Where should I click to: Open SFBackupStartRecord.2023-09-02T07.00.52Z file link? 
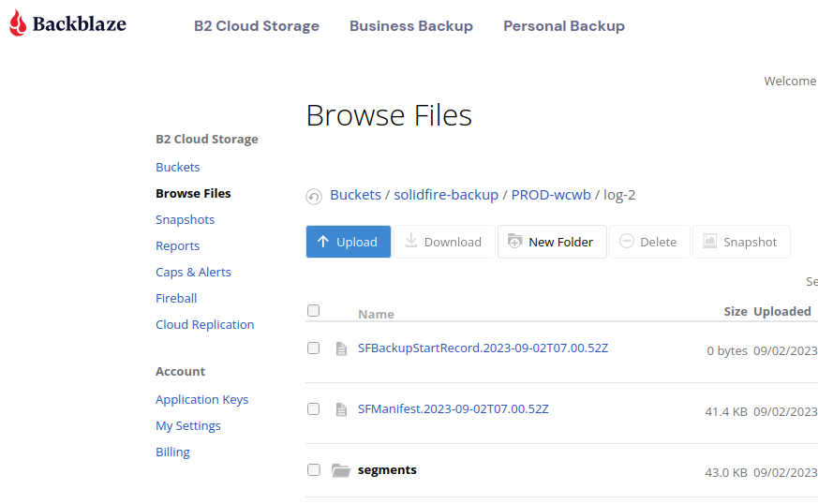pos(483,348)
